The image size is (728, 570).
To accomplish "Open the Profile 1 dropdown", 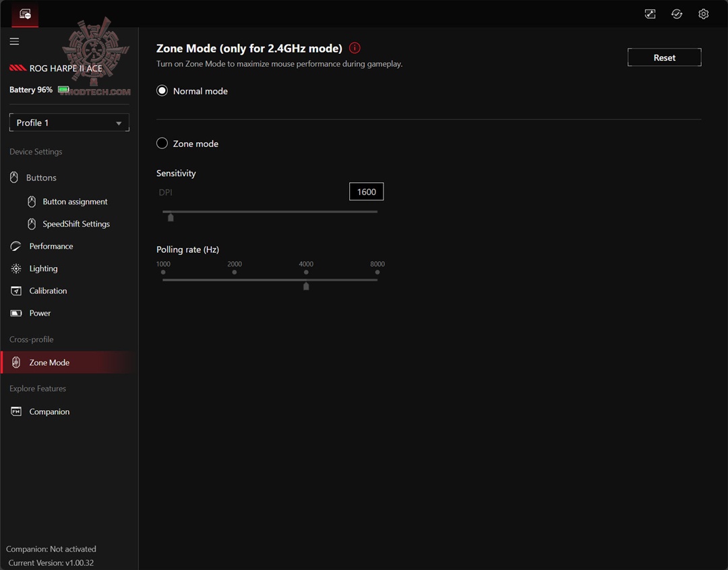I will point(69,123).
